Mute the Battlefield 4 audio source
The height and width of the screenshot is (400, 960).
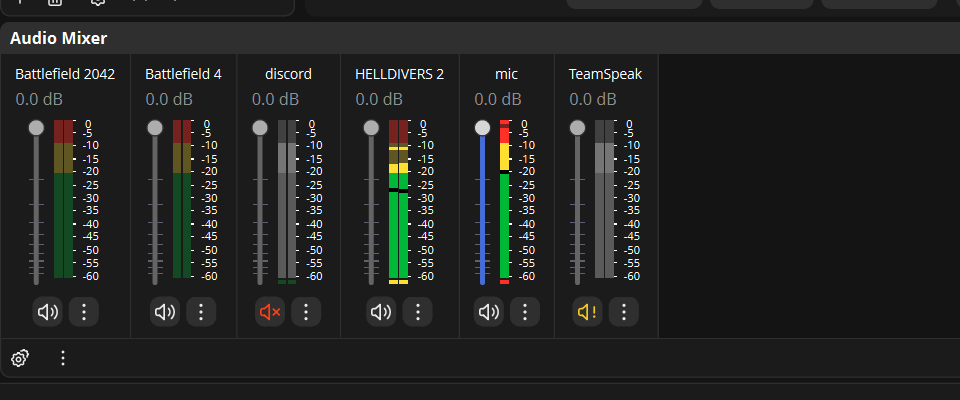pyautogui.click(x=165, y=312)
